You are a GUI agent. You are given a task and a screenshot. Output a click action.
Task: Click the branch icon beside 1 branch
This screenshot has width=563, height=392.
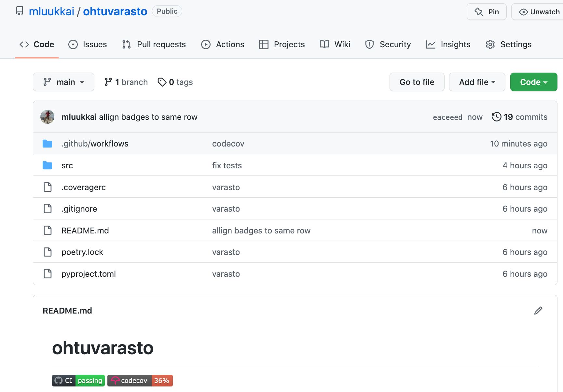click(108, 82)
